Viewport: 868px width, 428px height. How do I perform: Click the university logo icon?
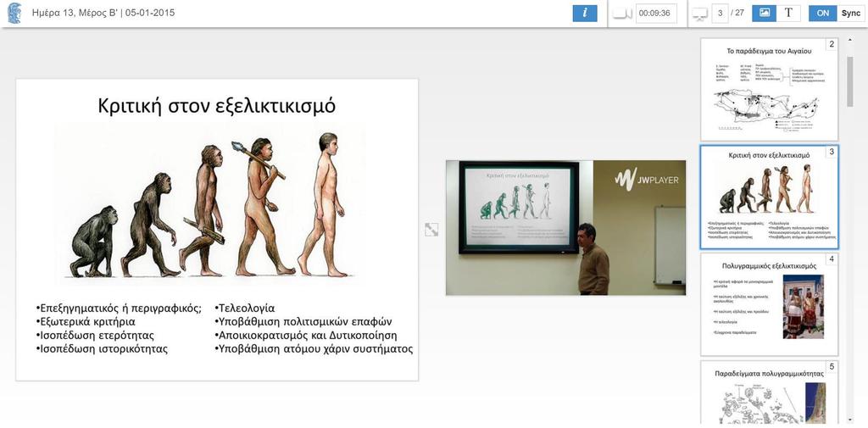pos(14,14)
